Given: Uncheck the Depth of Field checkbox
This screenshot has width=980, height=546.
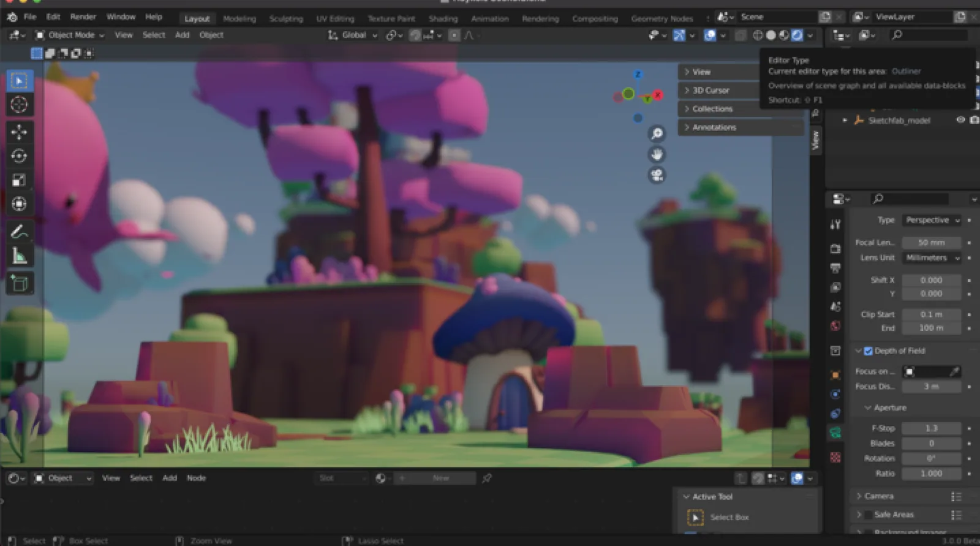Looking at the screenshot, I should click(x=868, y=351).
